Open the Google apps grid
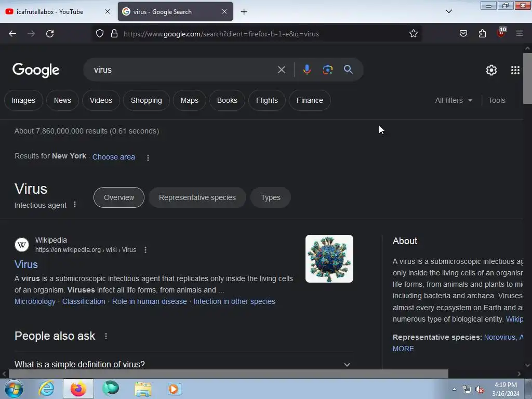The width and height of the screenshot is (532, 399). [x=515, y=70]
